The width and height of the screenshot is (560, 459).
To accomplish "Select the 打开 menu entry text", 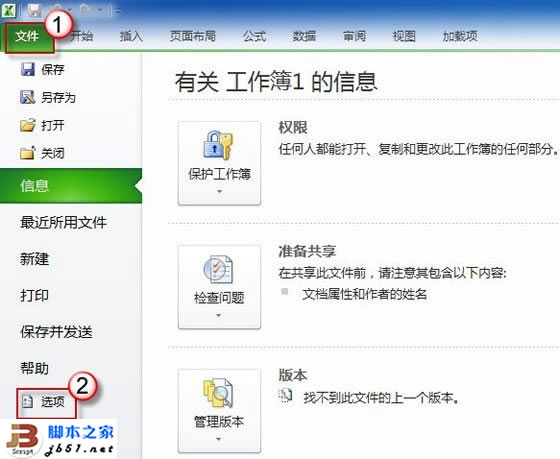I will coord(53,125).
